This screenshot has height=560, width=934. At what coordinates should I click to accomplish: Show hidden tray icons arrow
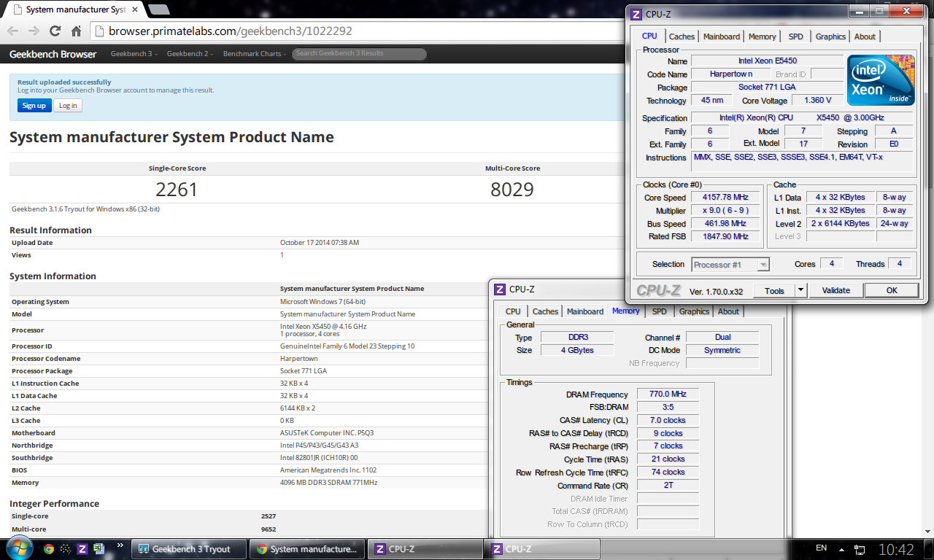pyautogui.click(x=843, y=549)
